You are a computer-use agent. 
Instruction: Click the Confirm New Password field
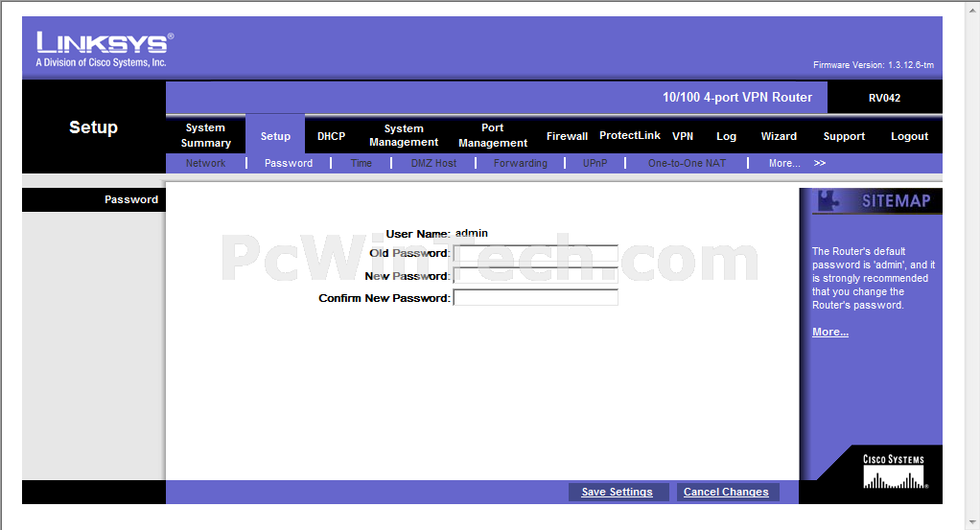pos(536,297)
